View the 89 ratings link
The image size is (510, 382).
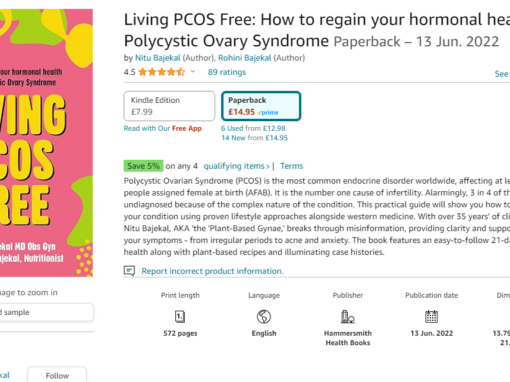[x=227, y=72]
